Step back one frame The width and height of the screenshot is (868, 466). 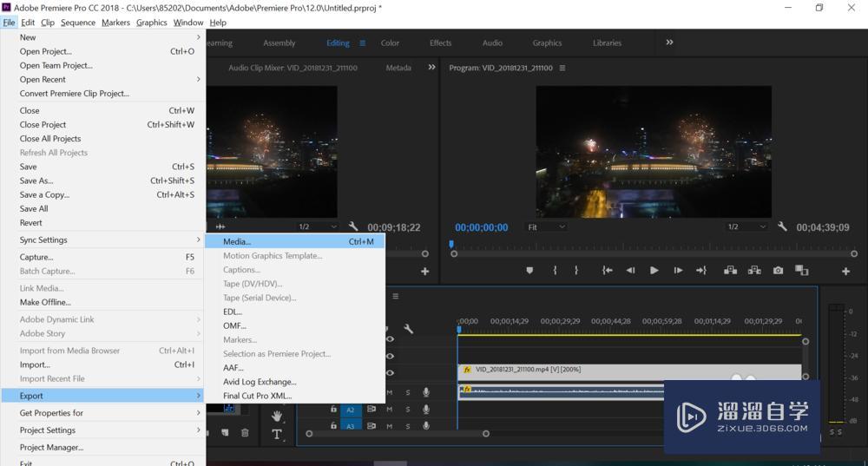click(x=630, y=271)
